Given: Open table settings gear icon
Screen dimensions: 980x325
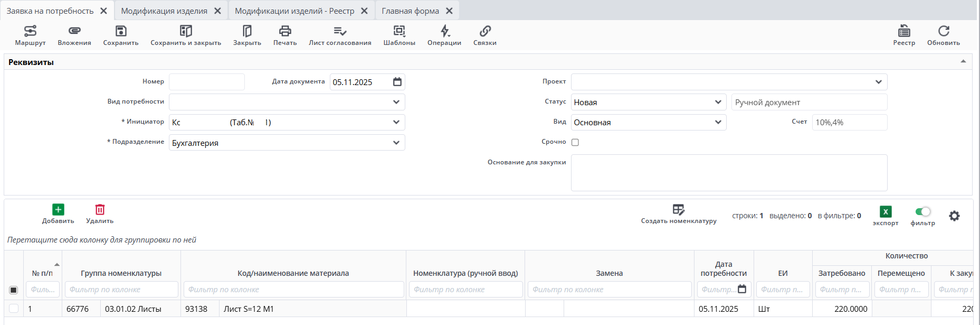Looking at the screenshot, I should [954, 216].
